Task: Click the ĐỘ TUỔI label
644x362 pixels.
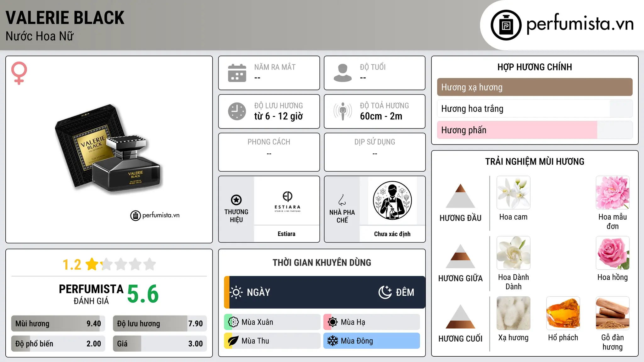Action: pos(373,67)
